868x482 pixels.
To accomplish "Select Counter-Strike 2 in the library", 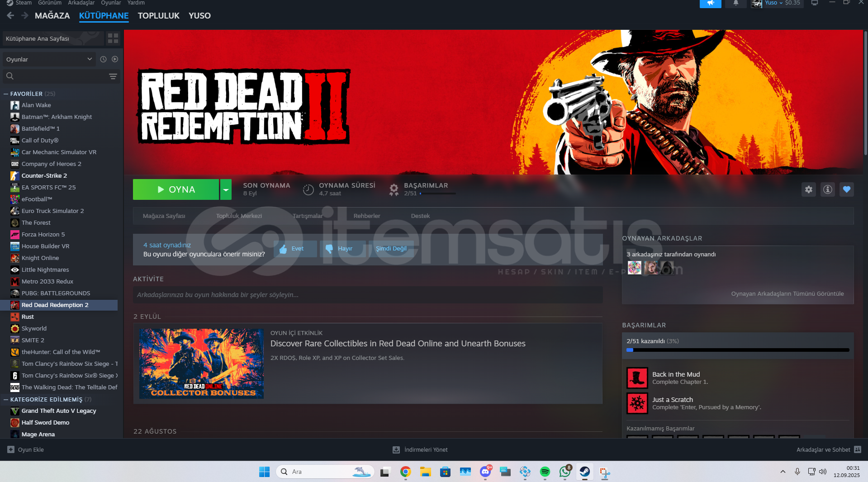I will (x=44, y=176).
